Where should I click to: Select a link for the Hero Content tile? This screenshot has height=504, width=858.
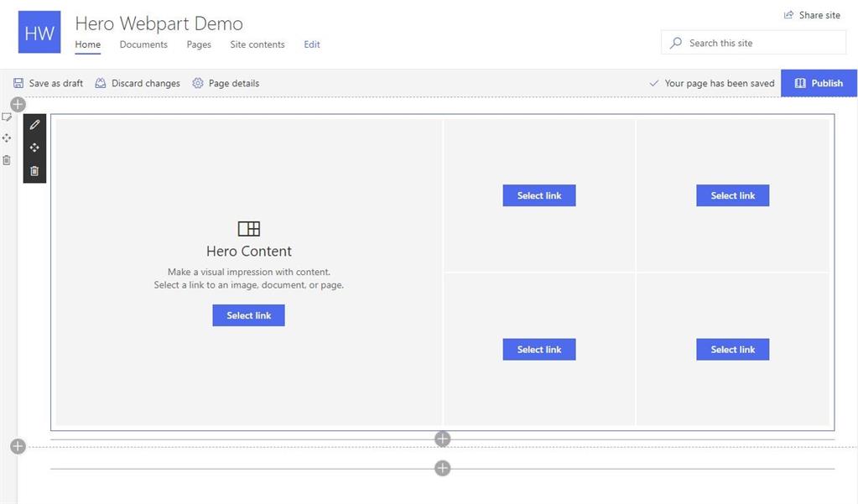248,314
